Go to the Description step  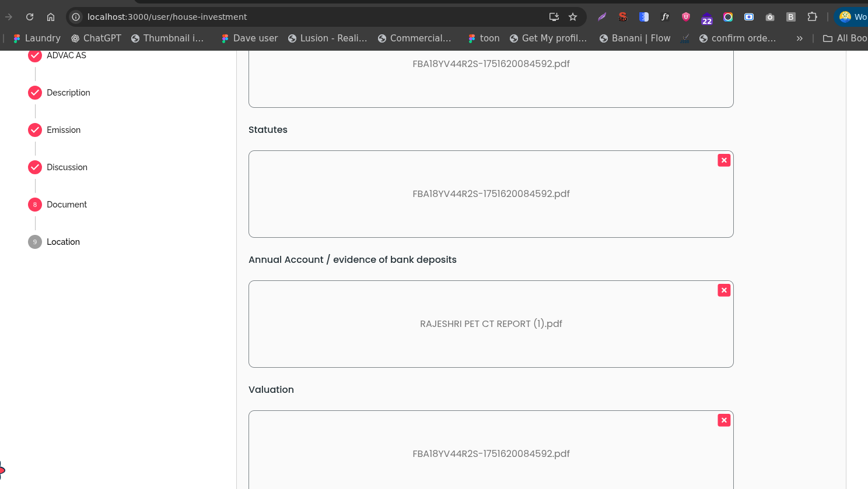pyautogui.click(x=68, y=93)
